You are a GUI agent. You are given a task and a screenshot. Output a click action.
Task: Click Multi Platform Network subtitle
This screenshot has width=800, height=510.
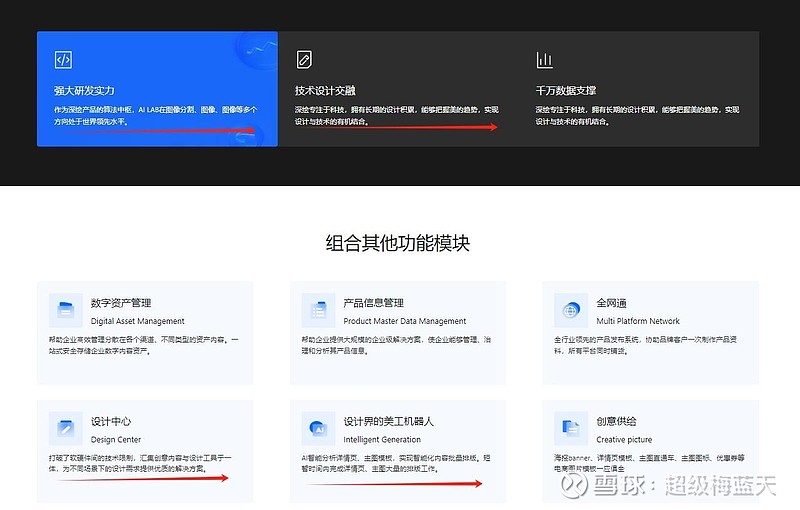[638, 321]
